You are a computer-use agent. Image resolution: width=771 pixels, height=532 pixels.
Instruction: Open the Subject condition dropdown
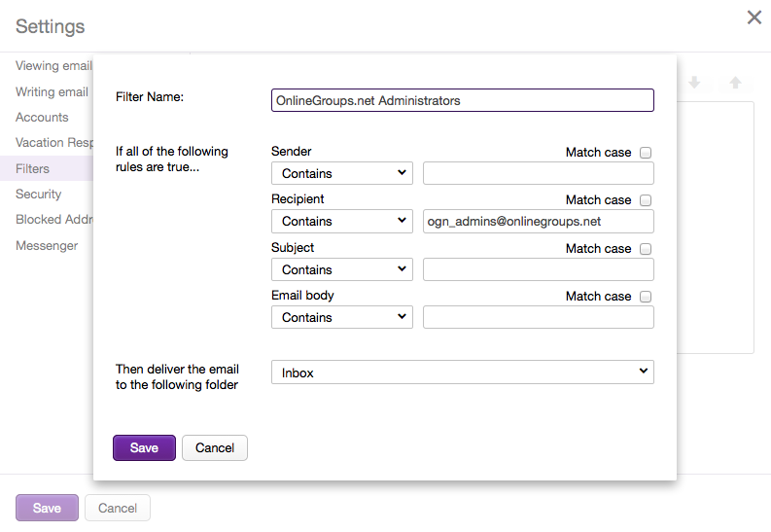pos(341,269)
